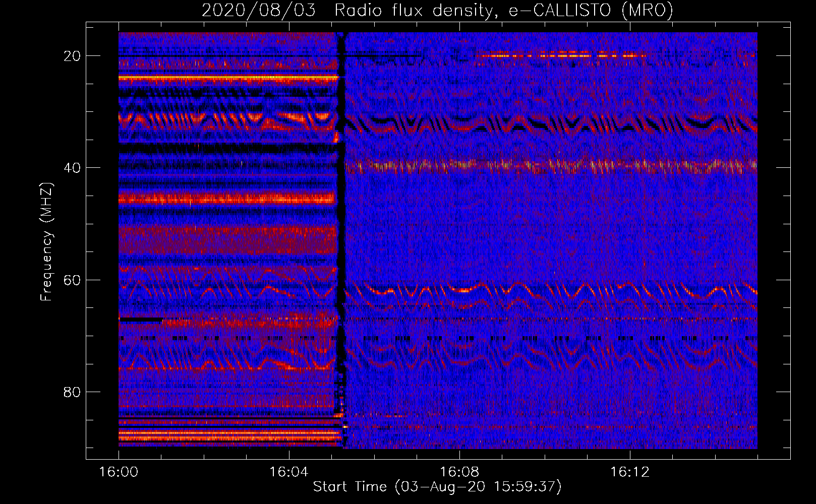Click the 'Start Time (03-Aug-20 15:59:37)' label
The height and width of the screenshot is (504, 816).
pyautogui.click(x=437, y=487)
